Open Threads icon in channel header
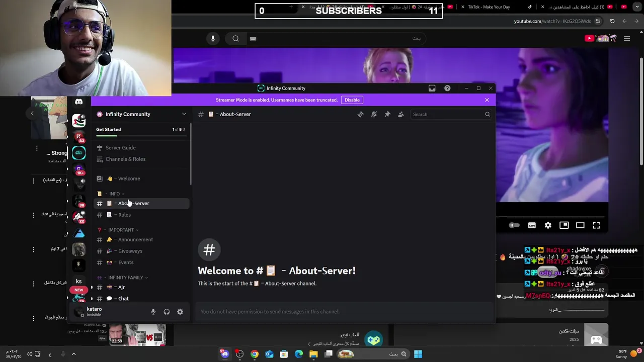The height and width of the screenshot is (362, 644). (x=360, y=114)
